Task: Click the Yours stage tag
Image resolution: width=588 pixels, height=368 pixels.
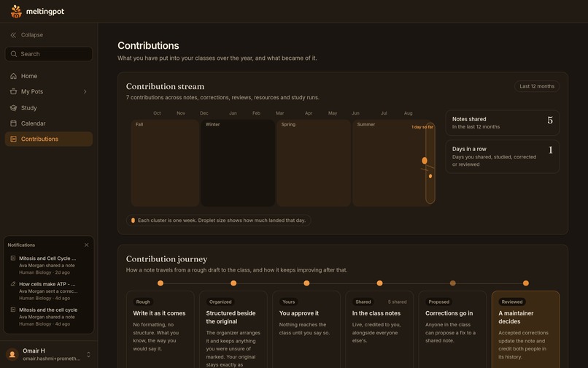Action: pos(288,302)
